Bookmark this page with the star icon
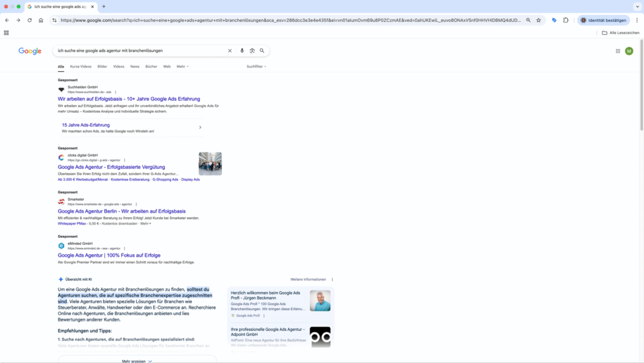The height and width of the screenshot is (363, 644). (539, 20)
